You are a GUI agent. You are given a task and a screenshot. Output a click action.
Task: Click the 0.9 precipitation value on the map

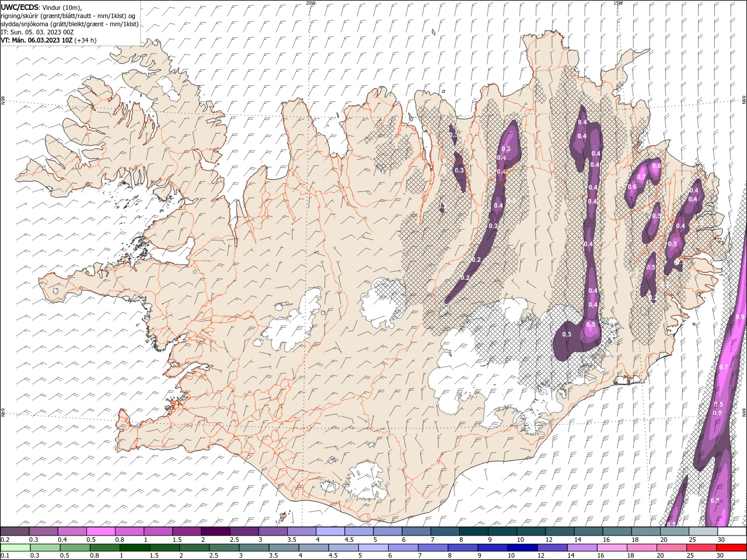740,317
